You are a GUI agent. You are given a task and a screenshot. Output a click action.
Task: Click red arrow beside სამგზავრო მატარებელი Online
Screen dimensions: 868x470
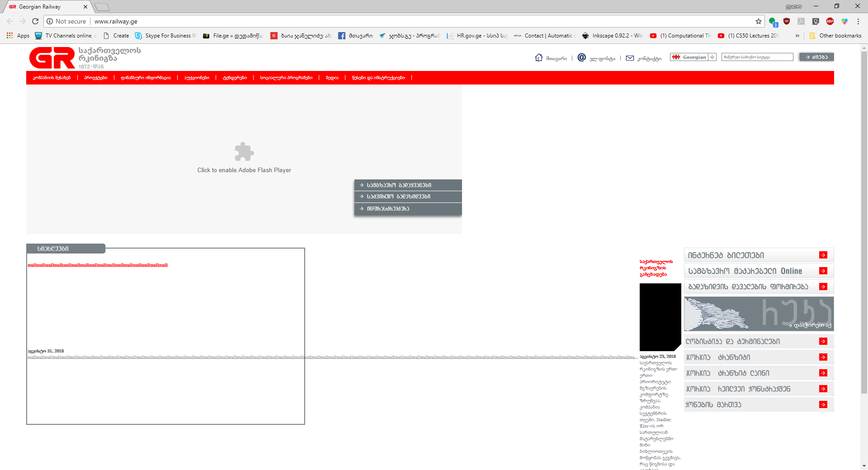coord(823,271)
